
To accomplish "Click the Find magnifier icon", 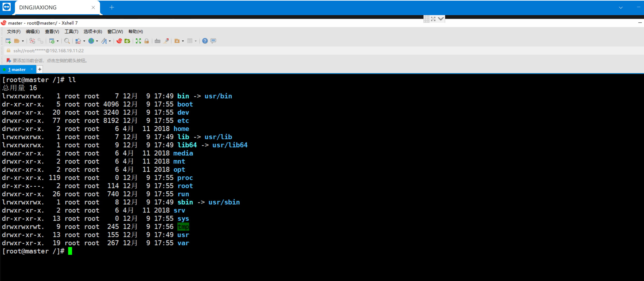I will tap(67, 41).
